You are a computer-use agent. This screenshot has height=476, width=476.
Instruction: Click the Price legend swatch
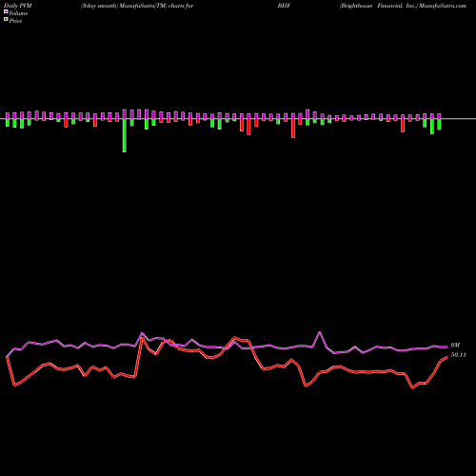click(6, 20)
